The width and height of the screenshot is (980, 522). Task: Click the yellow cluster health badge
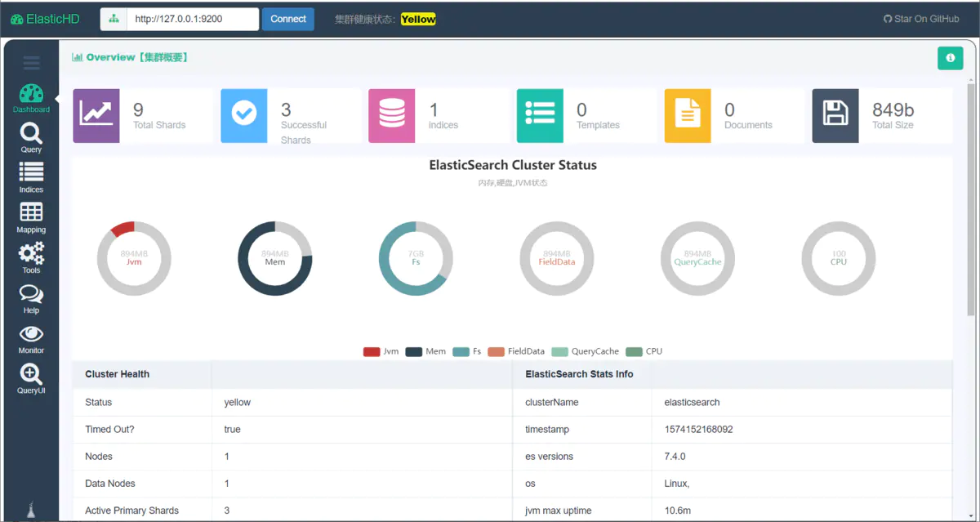pyautogui.click(x=418, y=19)
